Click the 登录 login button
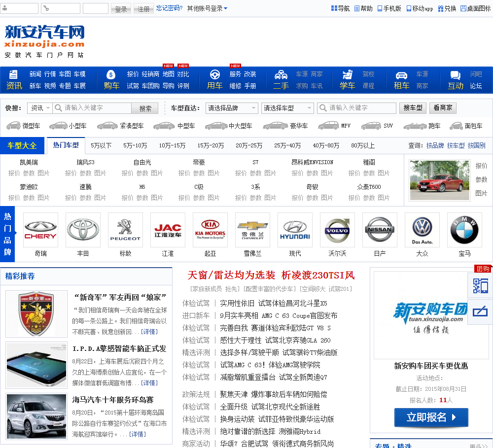Image resolution: width=493 pixels, height=448 pixels. [121, 8]
